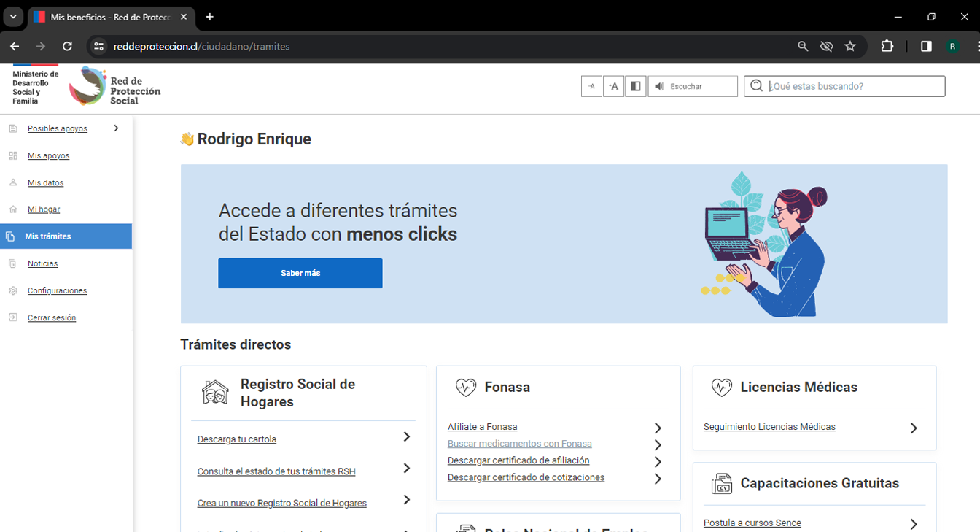
Task: Toggle the browser side panel icon
Action: click(926, 46)
